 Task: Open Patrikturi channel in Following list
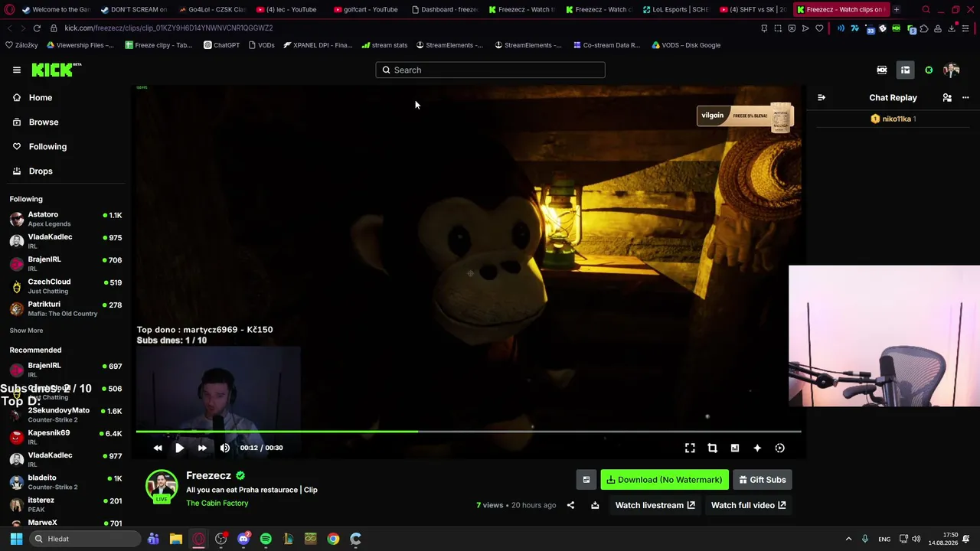point(65,308)
